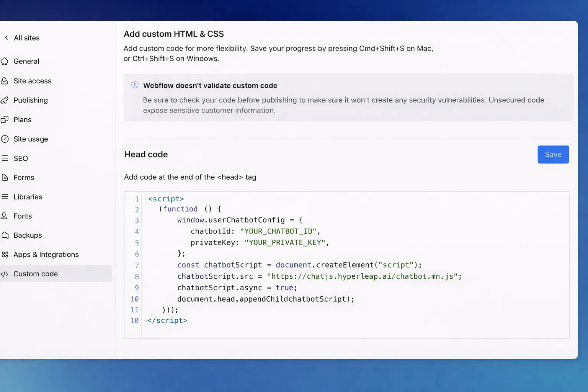Viewport: 588px width, 392px height.
Task: Click the Site access icon
Action: click(5, 81)
